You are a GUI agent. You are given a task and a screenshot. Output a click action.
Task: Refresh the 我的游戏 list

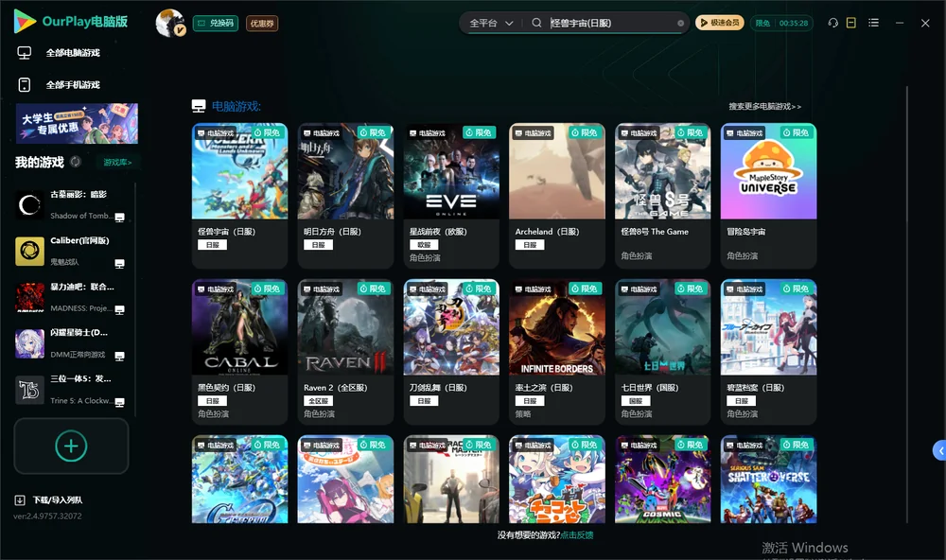[76, 162]
